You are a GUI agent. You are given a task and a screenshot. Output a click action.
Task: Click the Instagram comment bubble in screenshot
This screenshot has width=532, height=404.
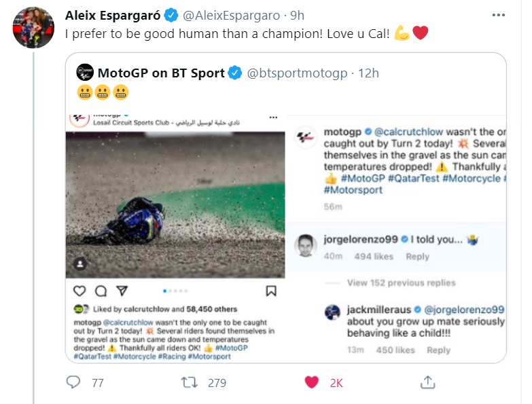[101, 291]
